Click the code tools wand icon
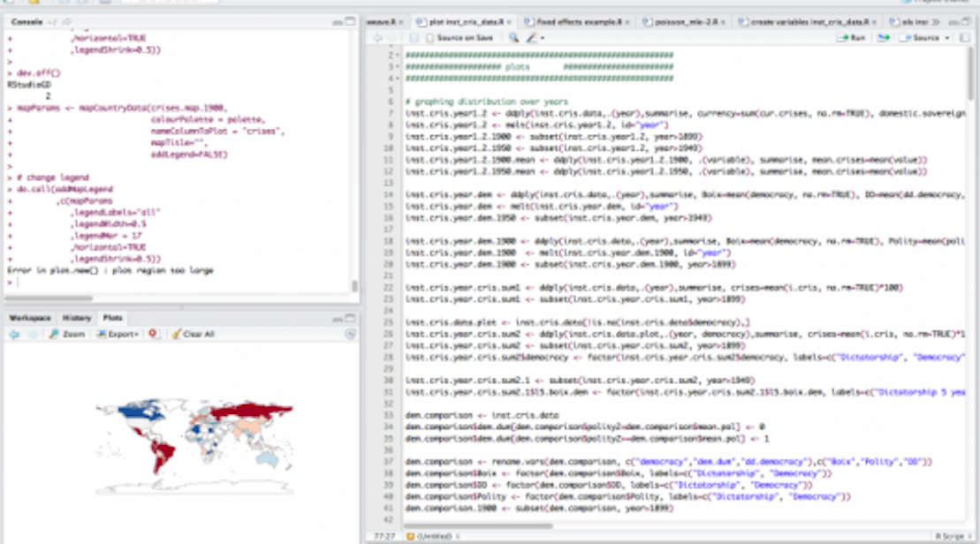The width and height of the screenshot is (980, 544). (531, 38)
